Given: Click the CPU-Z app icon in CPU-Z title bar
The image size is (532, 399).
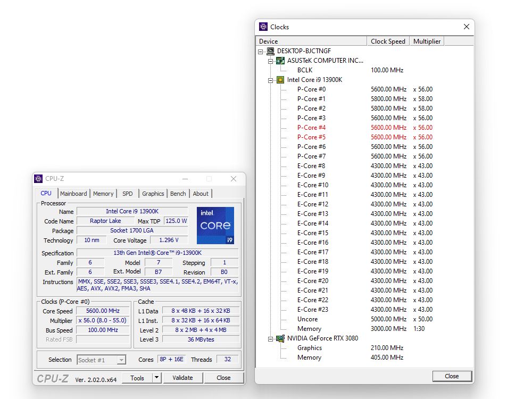Looking at the screenshot, I should click(38, 179).
